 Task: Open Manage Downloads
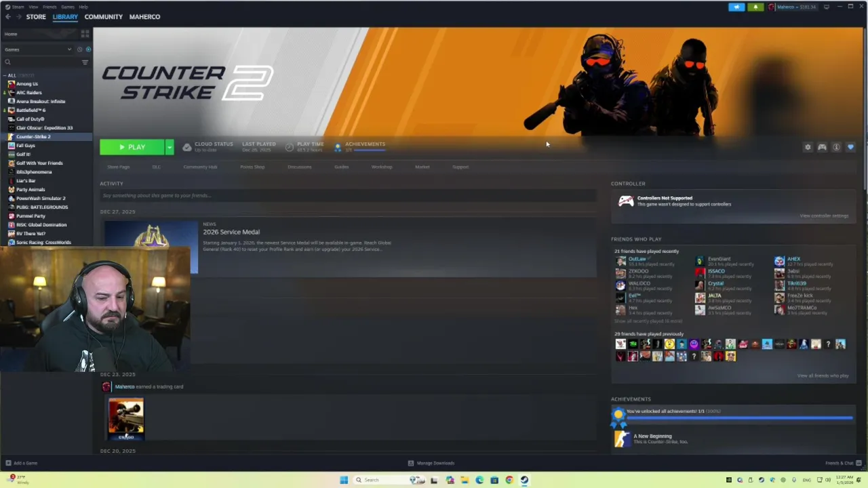click(431, 464)
